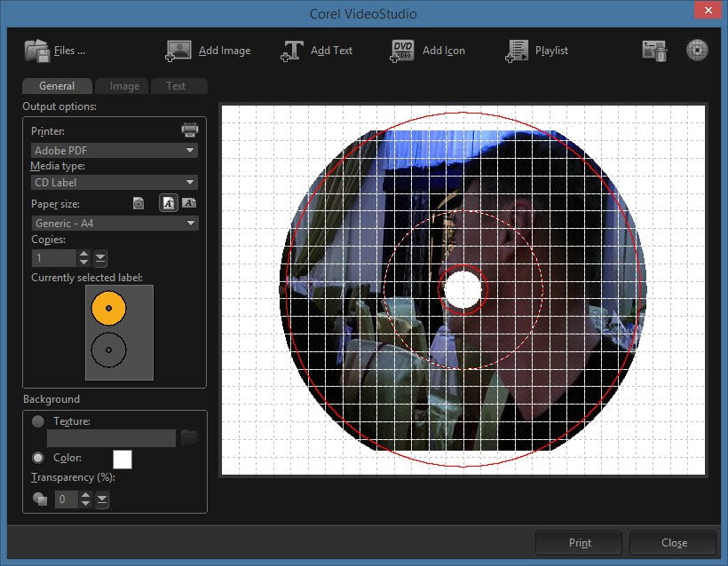Switch to the General tab
Viewport: 728px width, 566px height.
tap(57, 86)
